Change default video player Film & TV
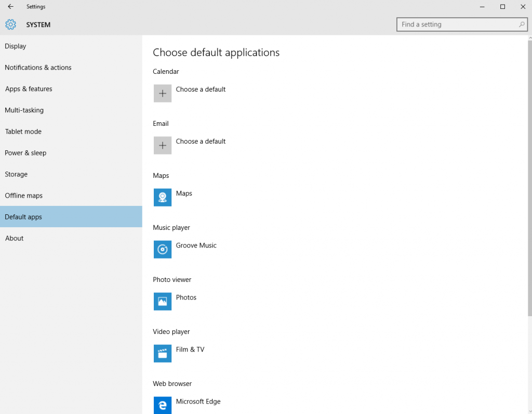532x414 pixels. click(190, 350)
